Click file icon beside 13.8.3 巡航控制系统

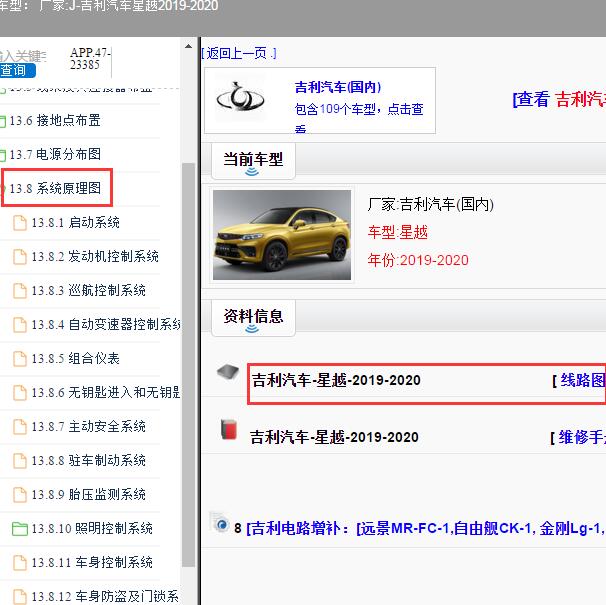pyautogui.click(x=20, y=291)
